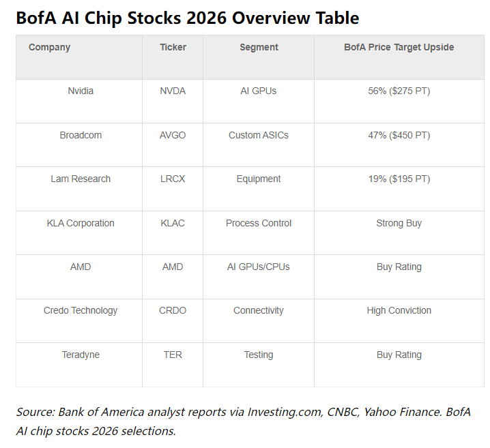Image resolution: width=490 pixels, height=448 pixels.
Task: Select the Broadcom company cell
Action: 81,135
